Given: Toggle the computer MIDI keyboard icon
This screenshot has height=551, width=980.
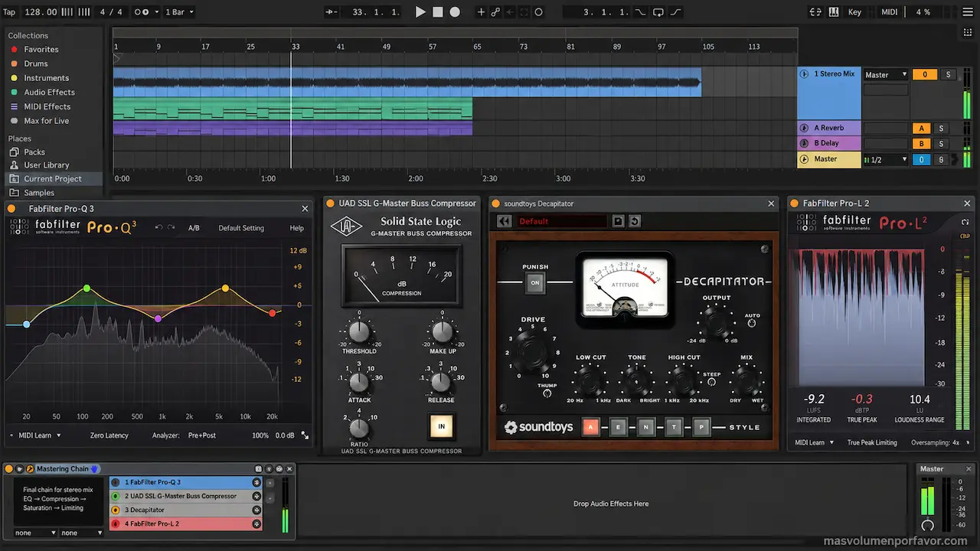Looking at the screenshot, I should pos(835,12).
